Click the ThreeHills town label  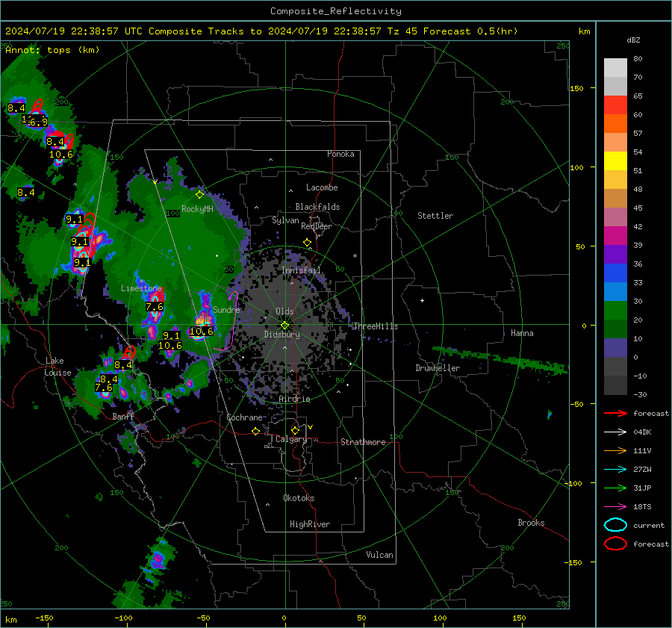click(376, 326)
